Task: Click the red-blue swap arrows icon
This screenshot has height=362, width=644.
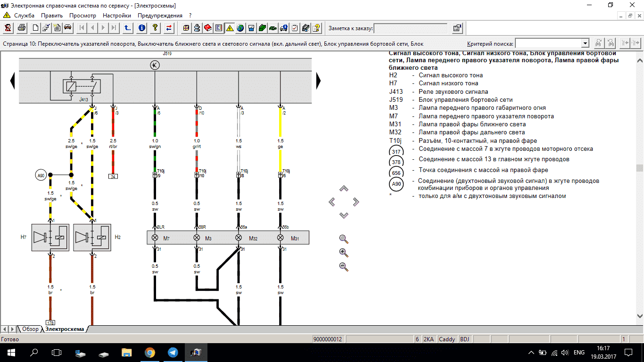Action: coord(169,28)
